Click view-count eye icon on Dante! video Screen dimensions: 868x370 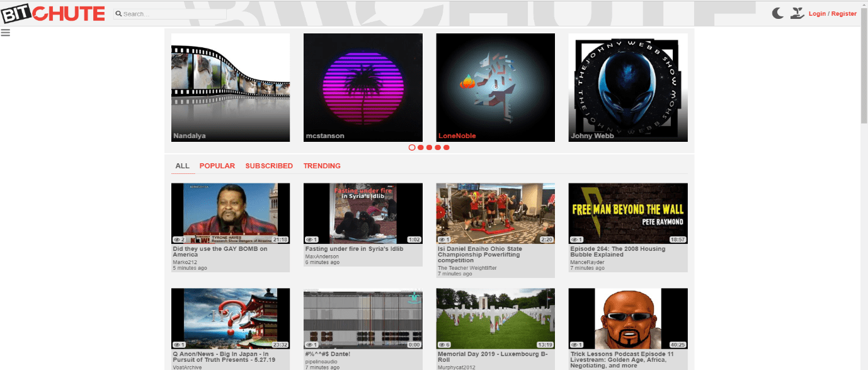(x=309, y=345)
